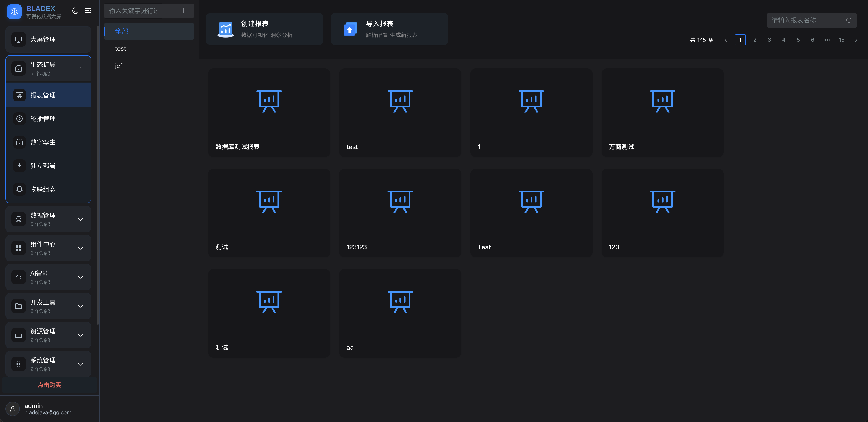Click the 物联组态 chip icon
The height and width of the screenshot is (422, 868).
pyautogui.click(x=19, y=189)
